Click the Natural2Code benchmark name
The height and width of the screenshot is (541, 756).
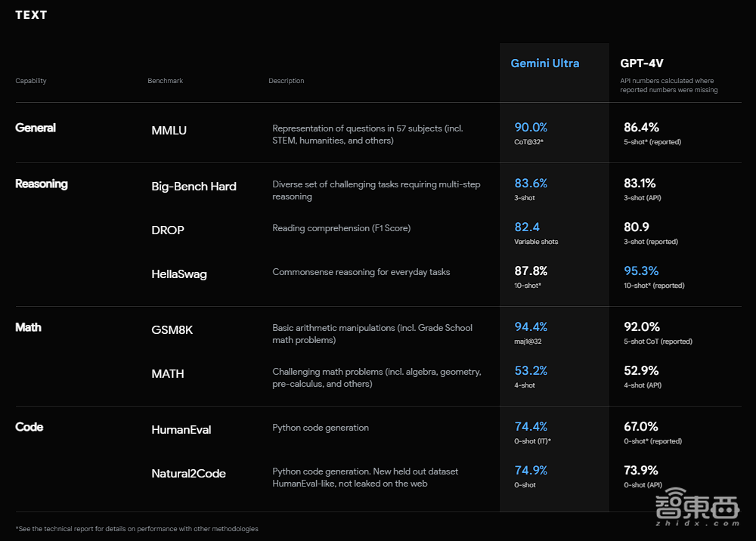coord(188,474)
